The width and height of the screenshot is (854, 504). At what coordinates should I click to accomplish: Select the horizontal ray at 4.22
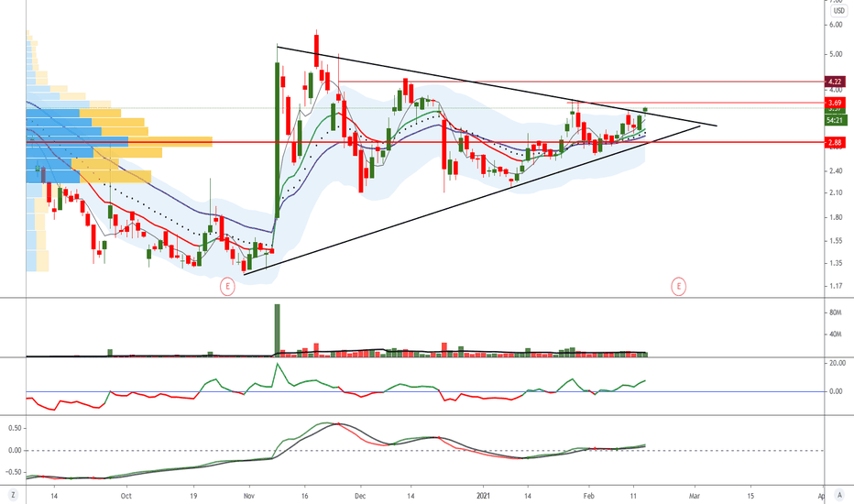[x=581, y=82]
